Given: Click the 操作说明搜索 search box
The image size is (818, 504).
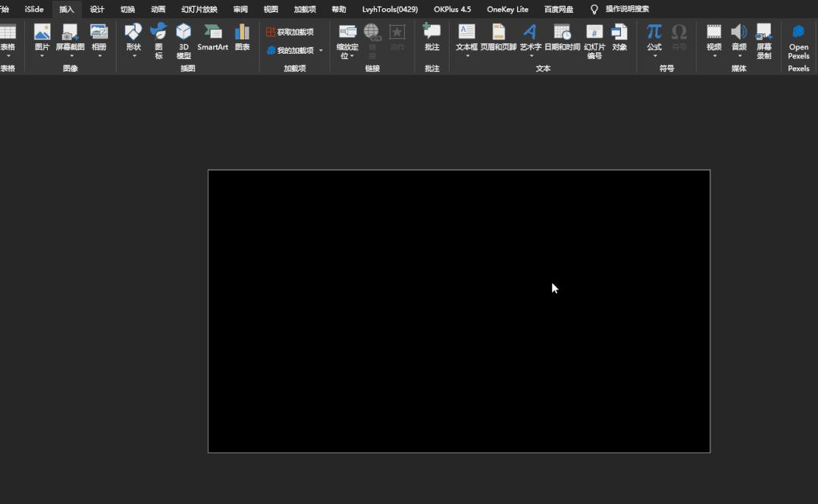Looking at the screenshot, I should click(x=627, y=9).
